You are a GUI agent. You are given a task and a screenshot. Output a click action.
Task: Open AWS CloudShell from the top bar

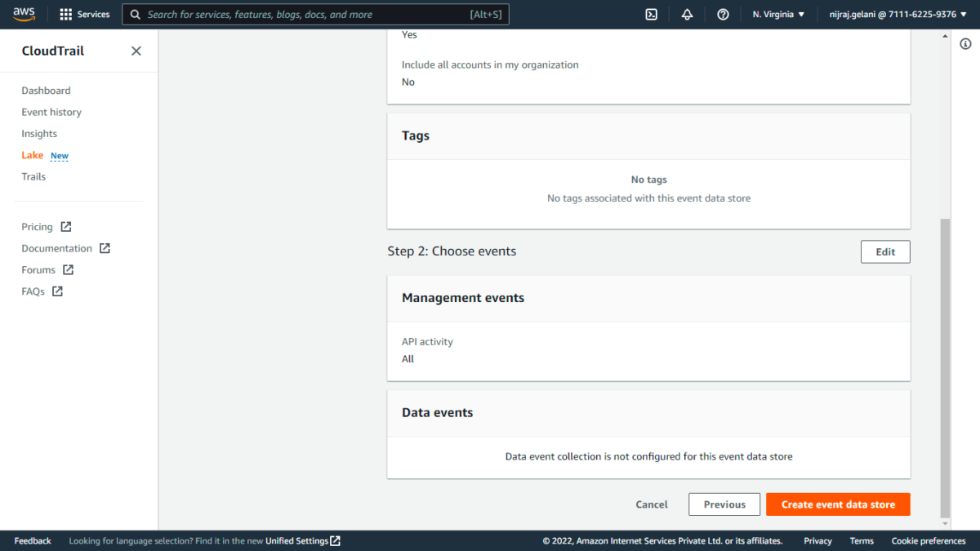(651, 14)
